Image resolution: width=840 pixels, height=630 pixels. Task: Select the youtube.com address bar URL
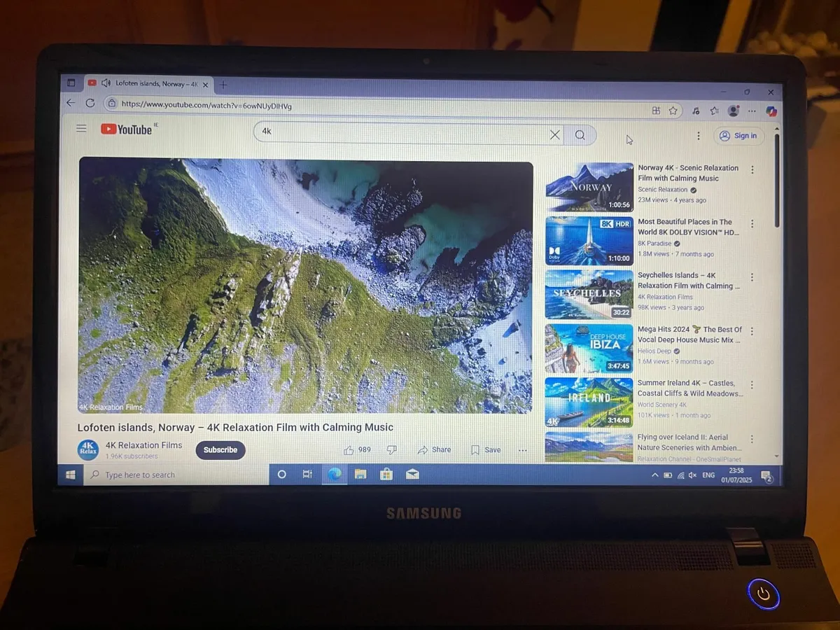point(206,105)
